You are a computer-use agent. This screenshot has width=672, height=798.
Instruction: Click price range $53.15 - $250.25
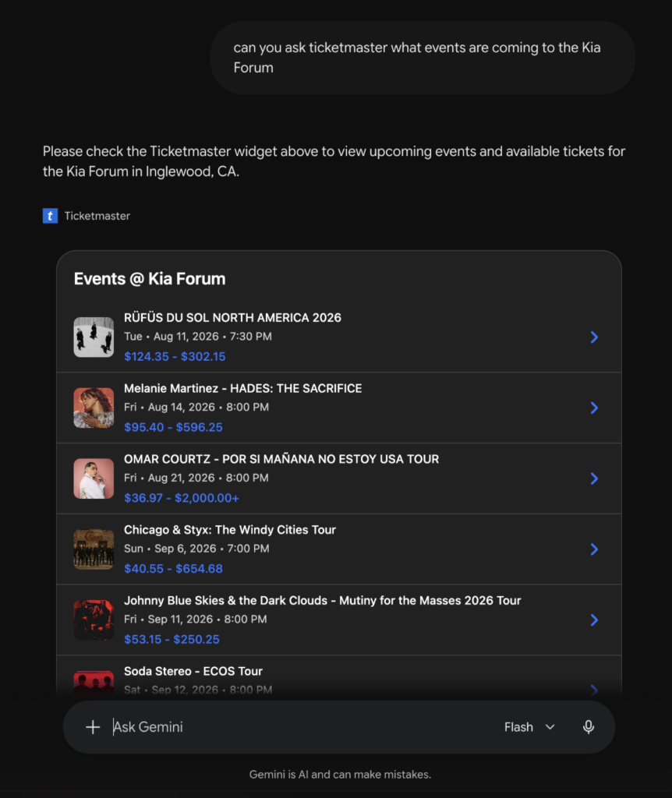(x=172, y=639)
